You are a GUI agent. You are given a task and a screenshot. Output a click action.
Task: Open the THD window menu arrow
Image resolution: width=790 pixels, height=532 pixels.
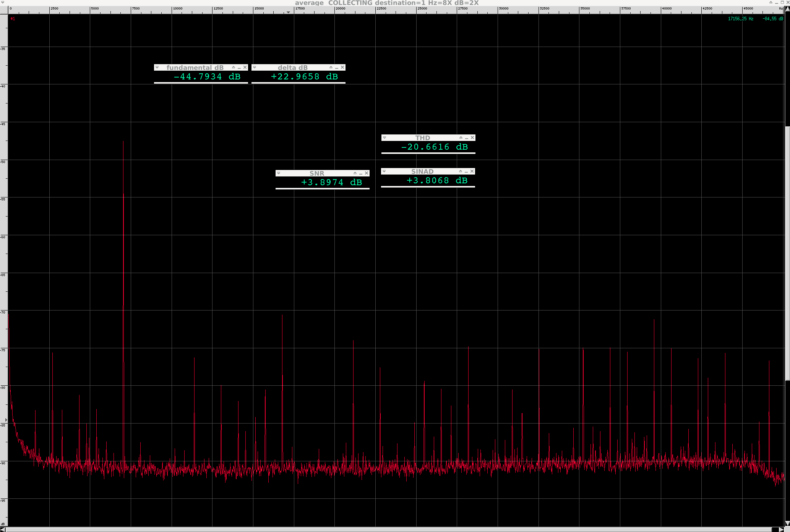[384, 138]
